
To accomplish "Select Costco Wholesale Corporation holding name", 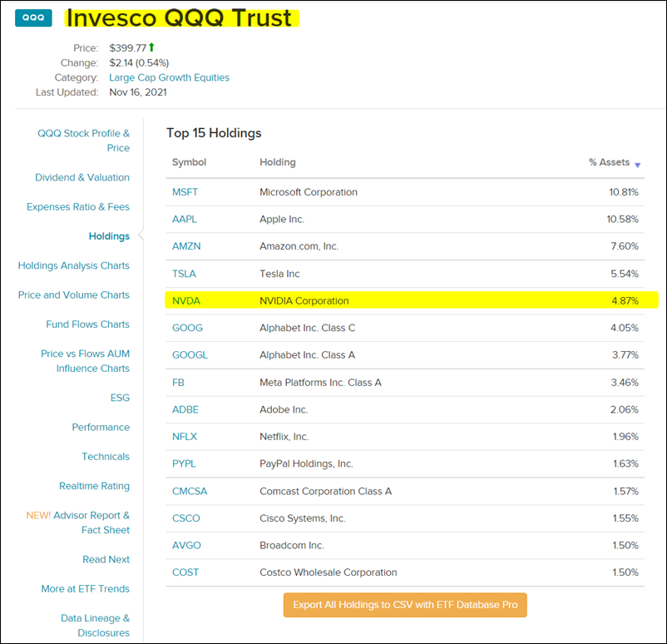I will point(328,572).
